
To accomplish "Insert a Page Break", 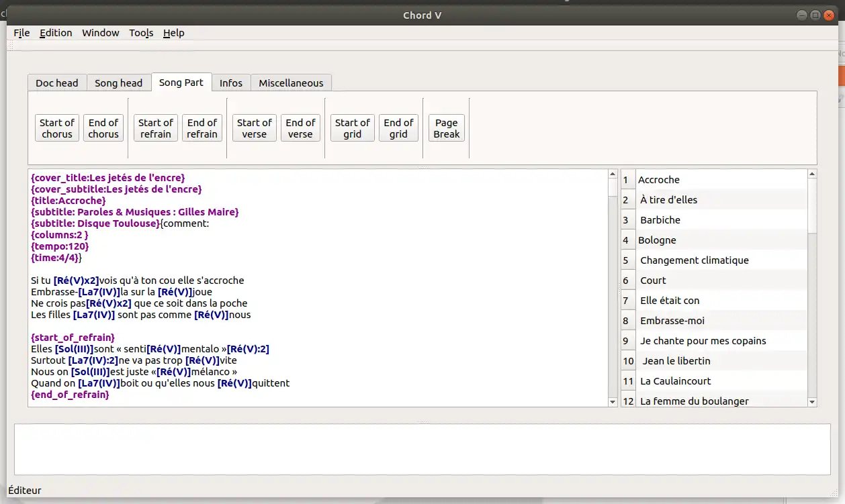I will point(446,128).
